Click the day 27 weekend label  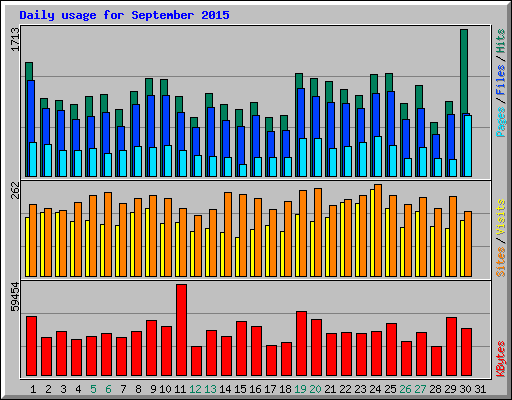[420, 389]
